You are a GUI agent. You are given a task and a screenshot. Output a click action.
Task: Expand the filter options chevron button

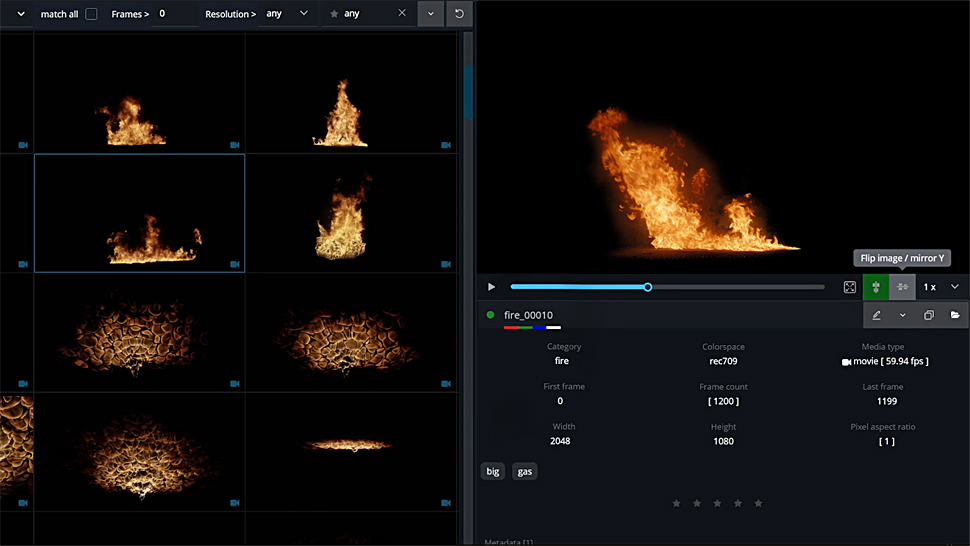click(x=431, y=14)
